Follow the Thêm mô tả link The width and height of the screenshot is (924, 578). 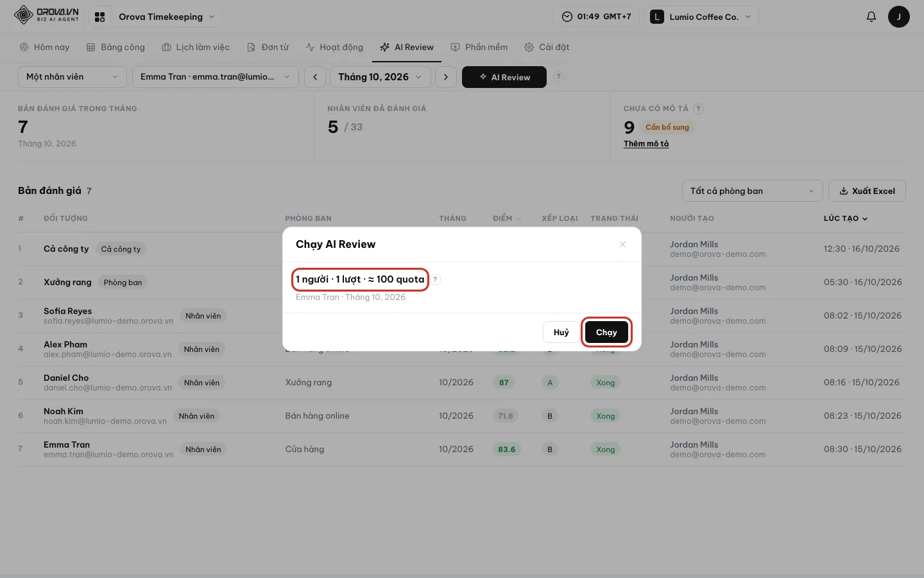(646, 144)
